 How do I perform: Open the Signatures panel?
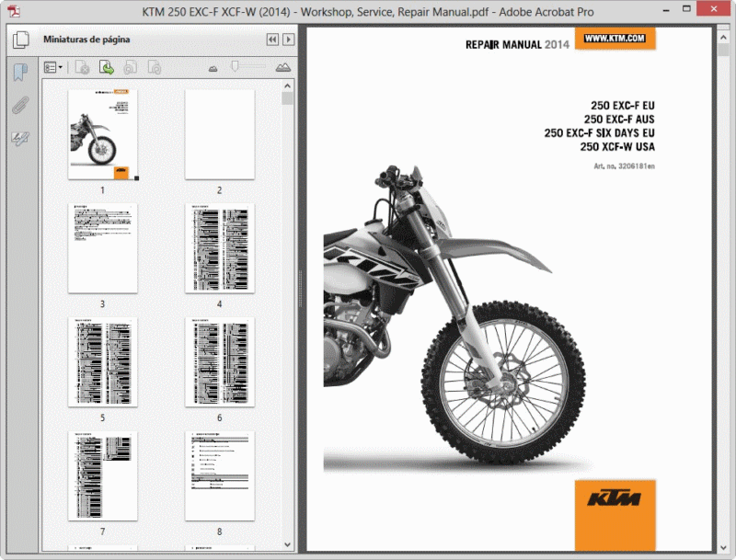click(x=20, y=138)
